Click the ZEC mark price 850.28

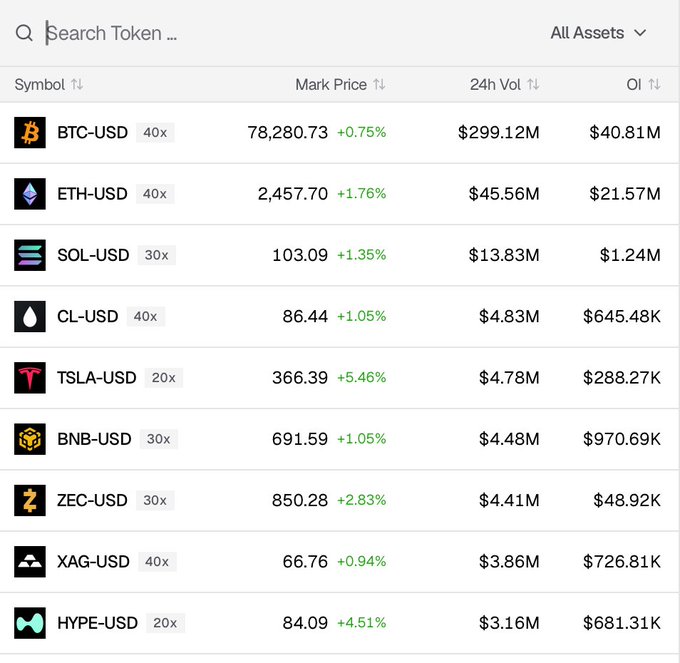coord(300,500)
